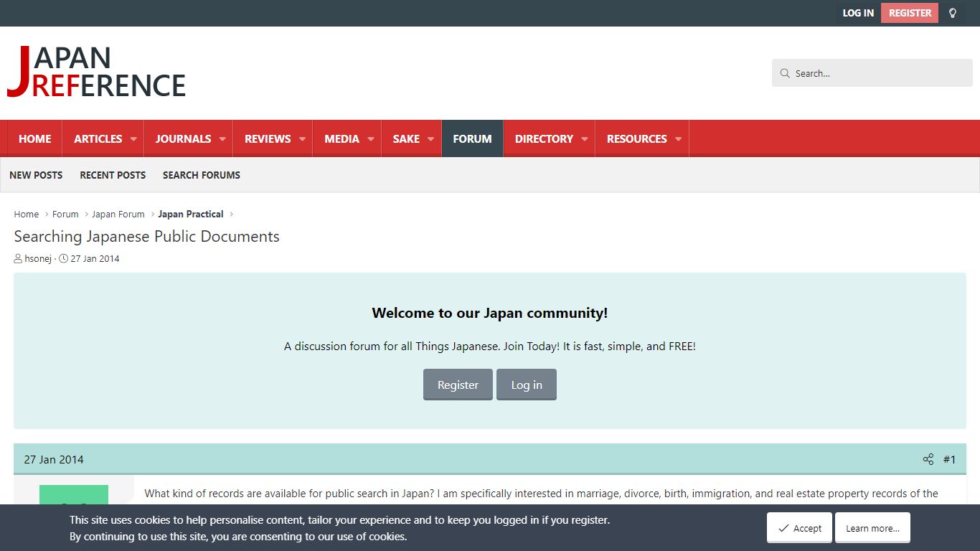Open the Resources nav tab
The width and height of the screenshot is (980, 551).
pyautogui.click(x=637, y=139)
